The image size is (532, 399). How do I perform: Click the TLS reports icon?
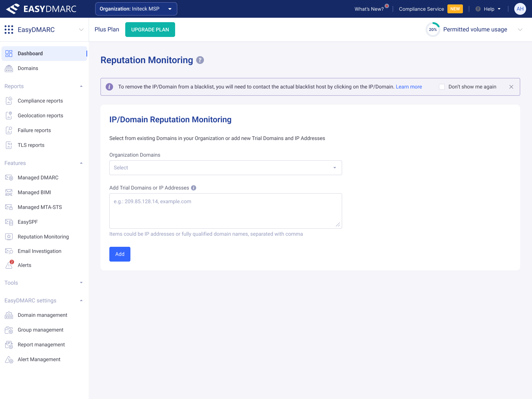[x=9, y=145]
